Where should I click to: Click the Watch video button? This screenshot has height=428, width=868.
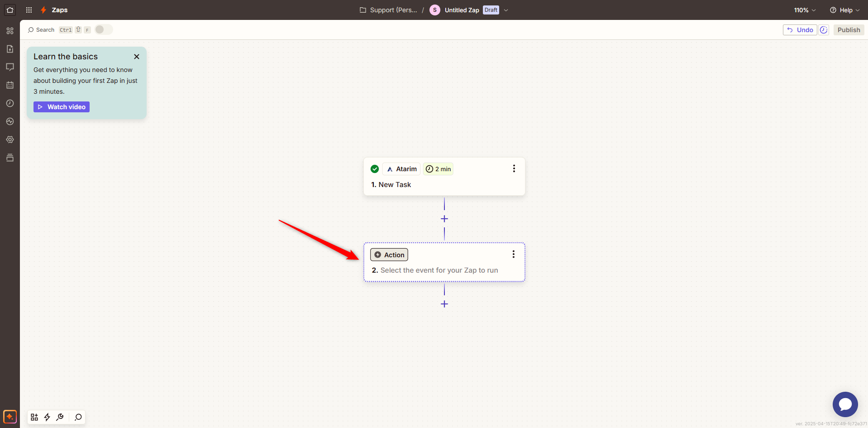(62, 107)
